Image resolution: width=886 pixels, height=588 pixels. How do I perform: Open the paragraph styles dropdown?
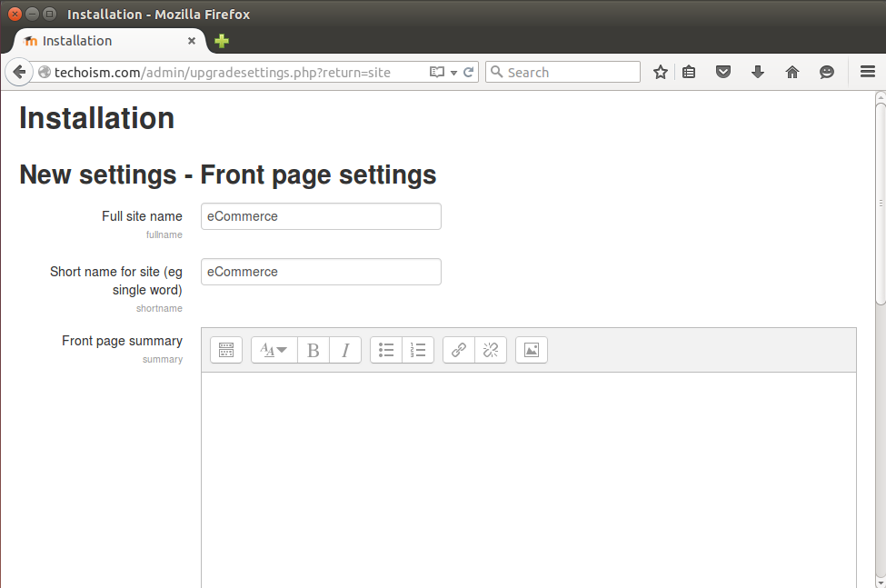274,350
